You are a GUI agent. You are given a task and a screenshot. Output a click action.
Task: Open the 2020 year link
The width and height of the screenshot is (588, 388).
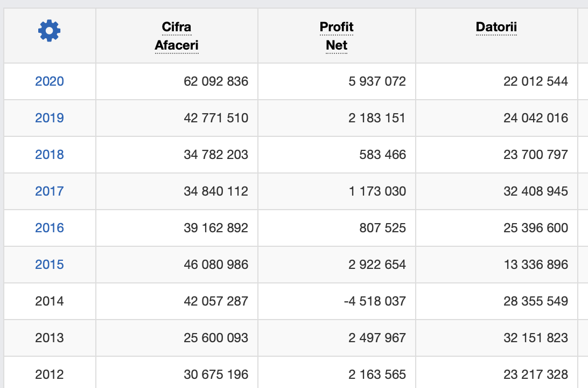(x=50, y=81)
